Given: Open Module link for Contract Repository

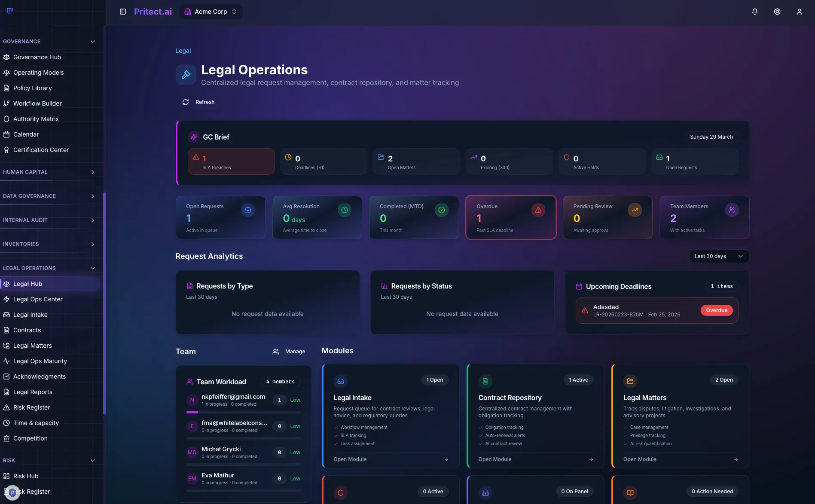Looking at the screenshot, I should click(536, 459).
